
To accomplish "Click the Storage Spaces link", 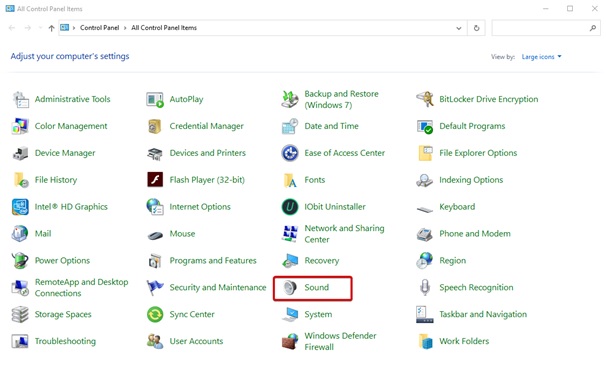I will (x=63, y=315).
